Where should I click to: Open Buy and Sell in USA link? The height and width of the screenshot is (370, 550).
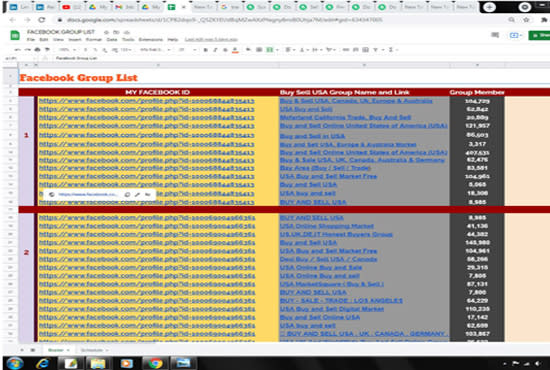(312, 136)
